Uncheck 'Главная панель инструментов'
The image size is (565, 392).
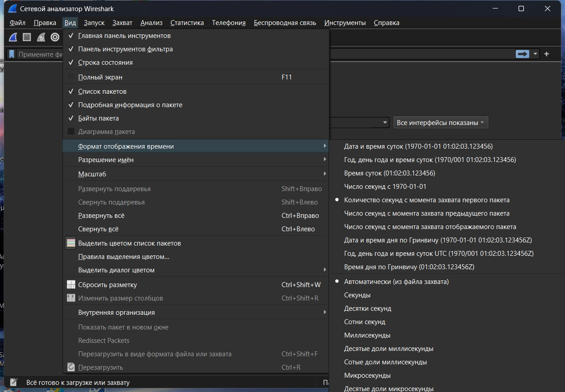(x=124, y=36)
